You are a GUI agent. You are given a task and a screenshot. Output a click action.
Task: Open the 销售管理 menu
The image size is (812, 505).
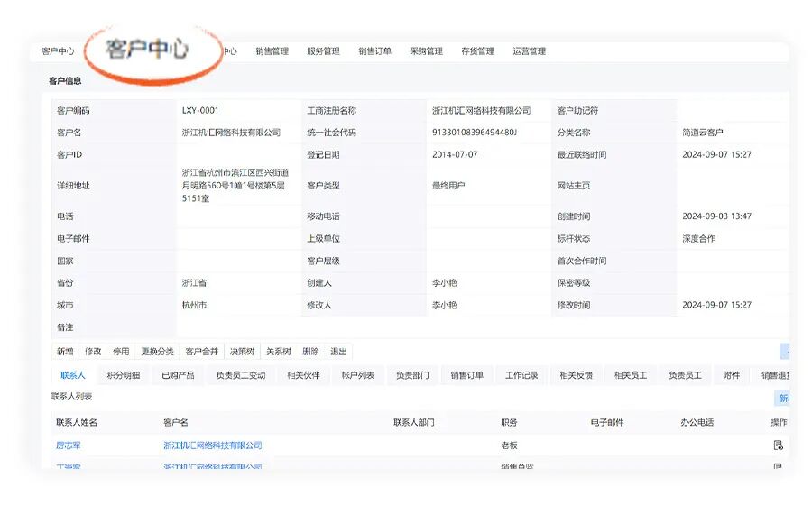click(272, 51)
